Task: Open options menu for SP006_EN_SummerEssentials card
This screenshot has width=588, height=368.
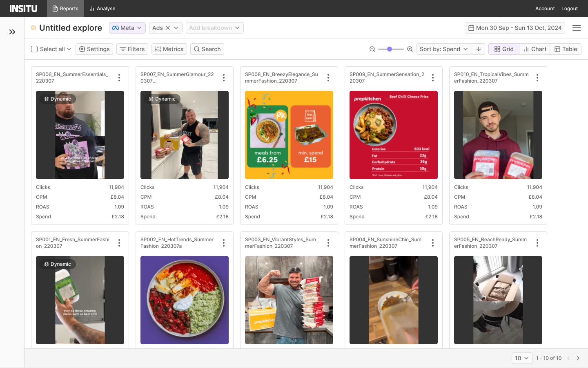Action: click(x=119, y=78)
